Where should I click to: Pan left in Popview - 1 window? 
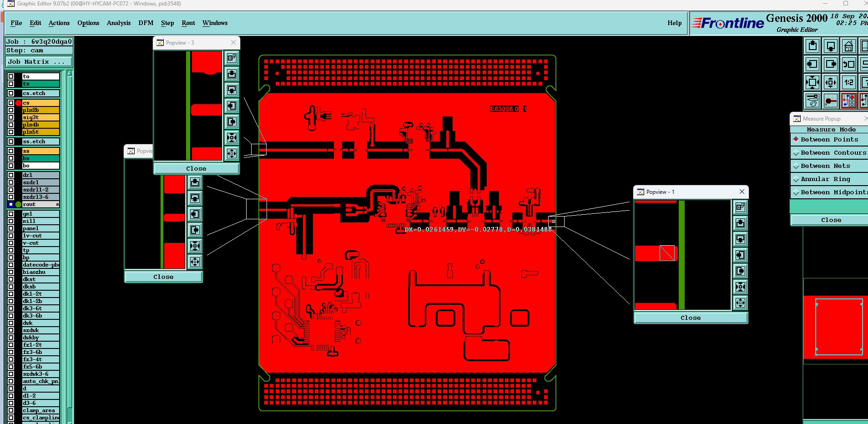(741, 255)
